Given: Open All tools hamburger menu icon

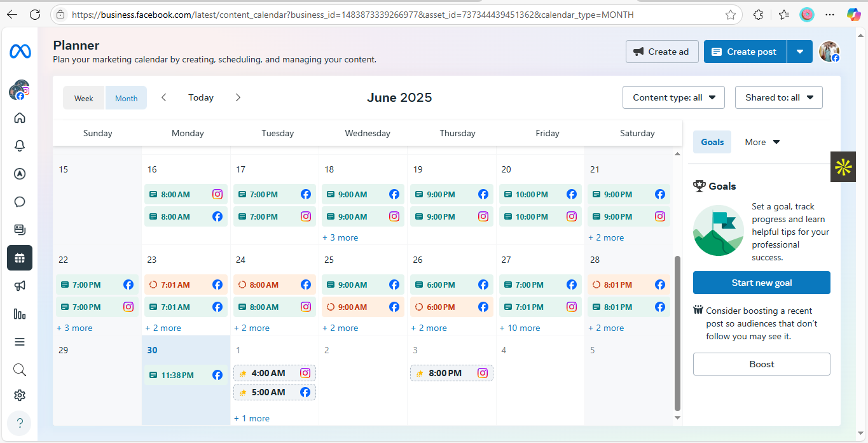Looking at the screenshot, I should coord(20,342).
